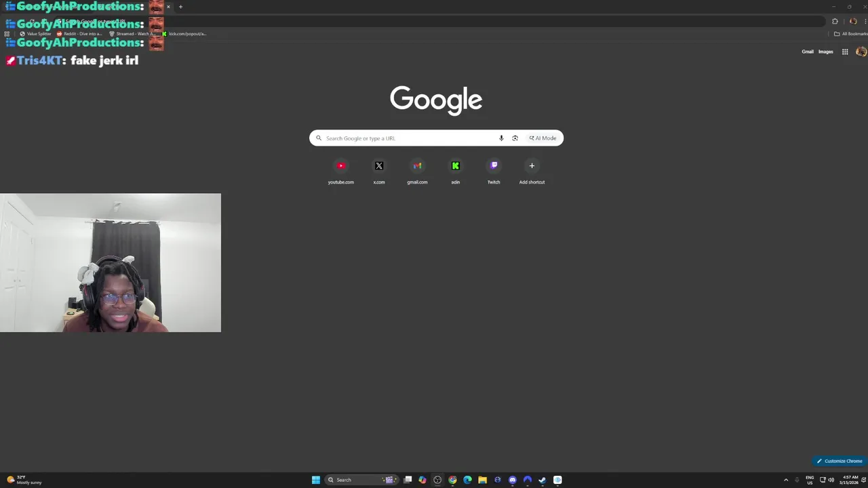Click the Customize Chrome button
Viewport: 868px width, 488px height.
840,461
